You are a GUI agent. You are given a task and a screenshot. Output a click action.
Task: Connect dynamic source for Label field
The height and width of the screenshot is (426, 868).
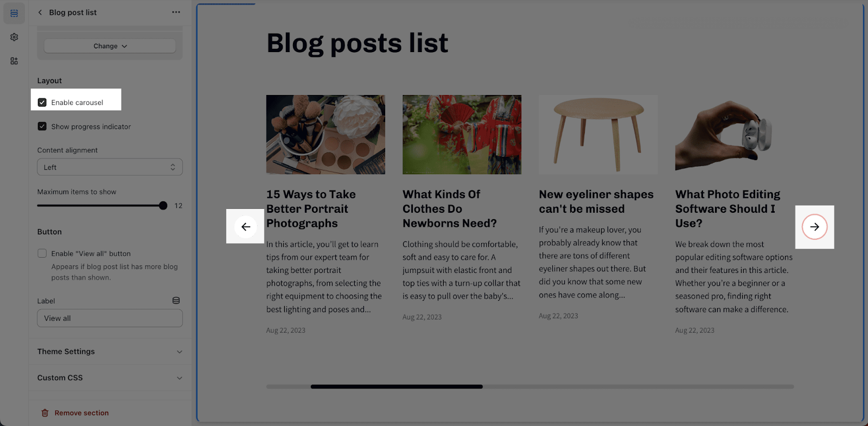pyautogui.click(x=176, y=301)
